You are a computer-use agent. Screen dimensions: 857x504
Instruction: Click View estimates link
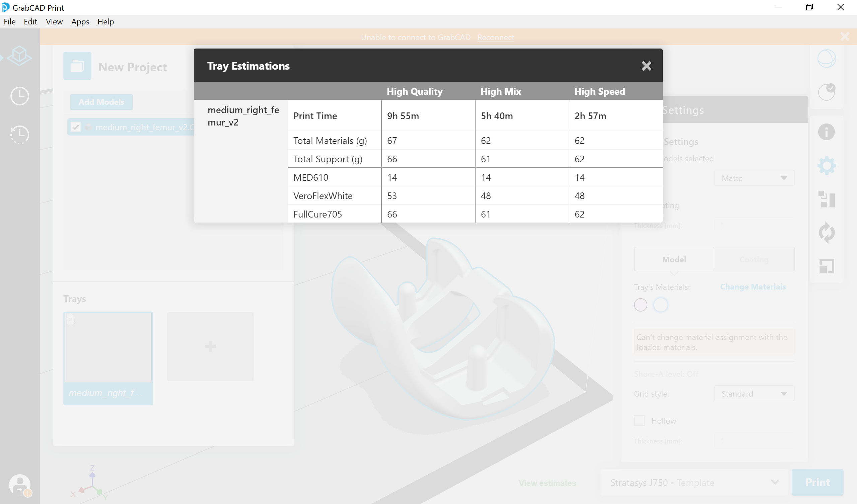(x=547, y=483)
